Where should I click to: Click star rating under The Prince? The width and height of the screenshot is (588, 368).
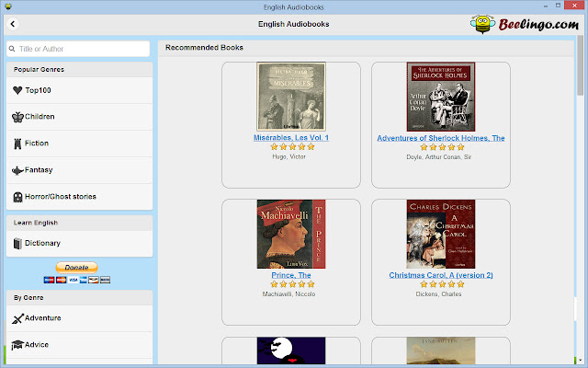292,284
